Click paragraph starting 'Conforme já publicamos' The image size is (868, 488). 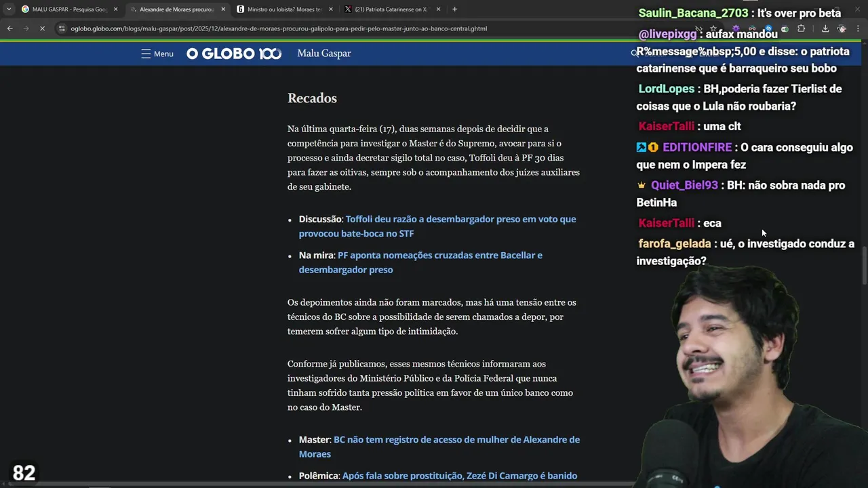click(431, 386)
